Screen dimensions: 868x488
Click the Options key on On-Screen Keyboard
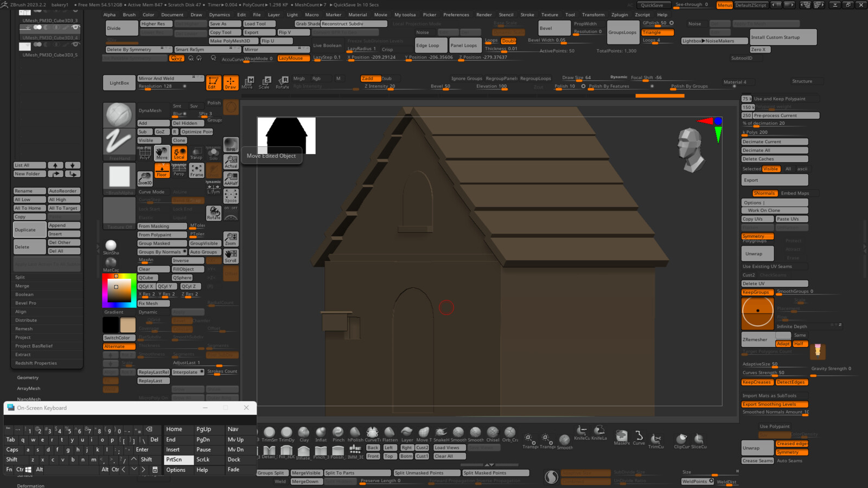pos(178,470)
